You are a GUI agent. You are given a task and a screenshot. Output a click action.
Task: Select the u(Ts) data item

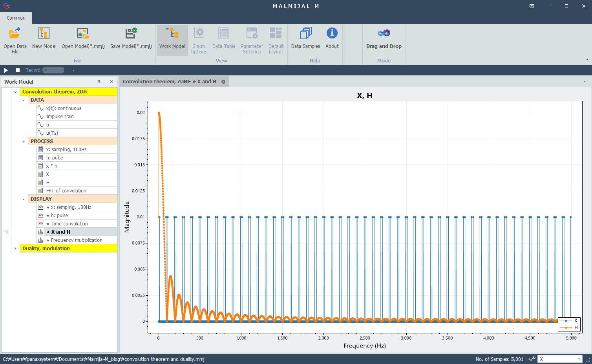(77, 133)
